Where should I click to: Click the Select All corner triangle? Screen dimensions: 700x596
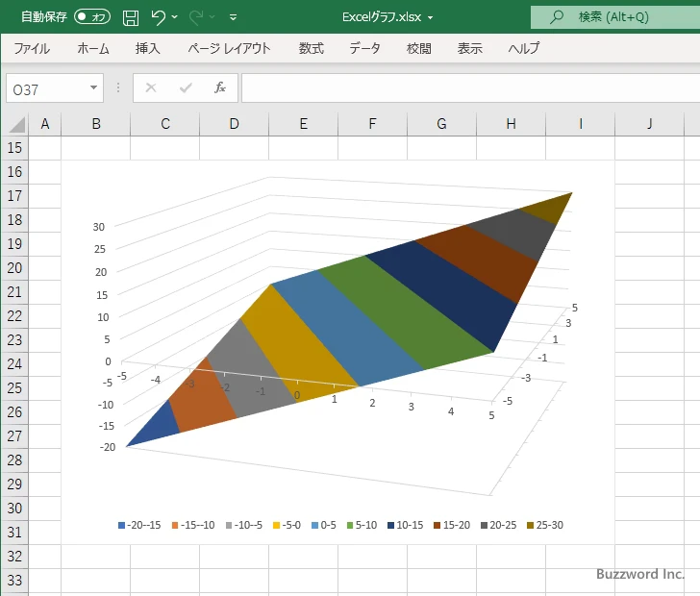[17, 124]
